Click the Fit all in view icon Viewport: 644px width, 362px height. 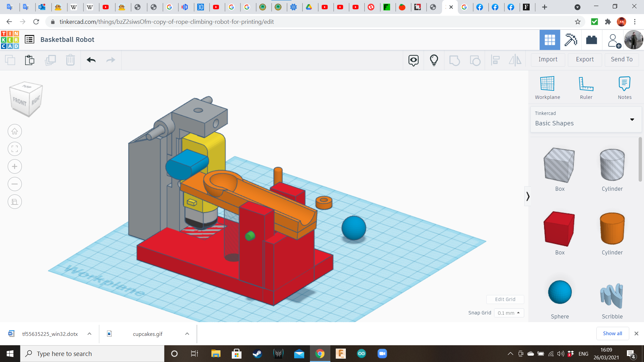pyautogui.click(x=15, y=149)
